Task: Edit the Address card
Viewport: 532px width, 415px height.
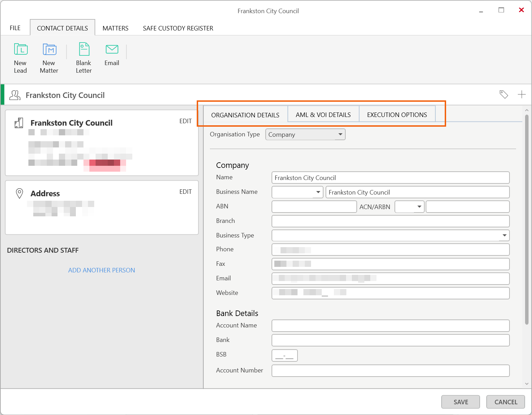Action: 185,192
